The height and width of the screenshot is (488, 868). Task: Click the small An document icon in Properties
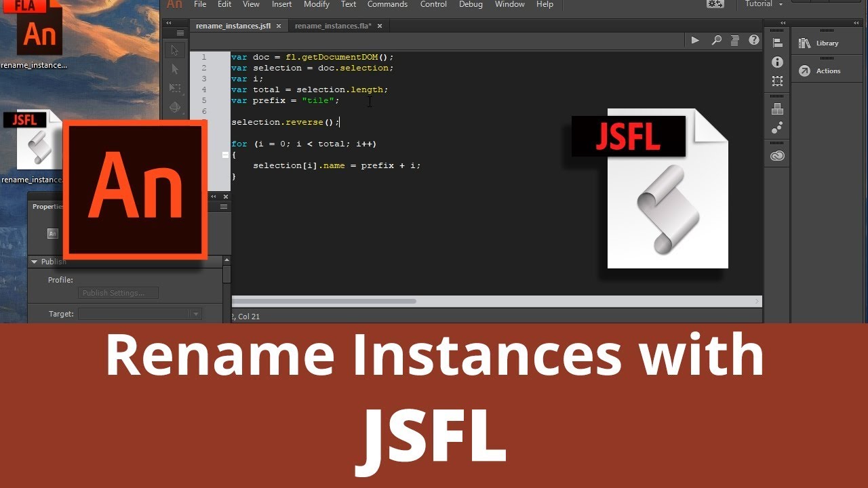(x=52, y=233)
